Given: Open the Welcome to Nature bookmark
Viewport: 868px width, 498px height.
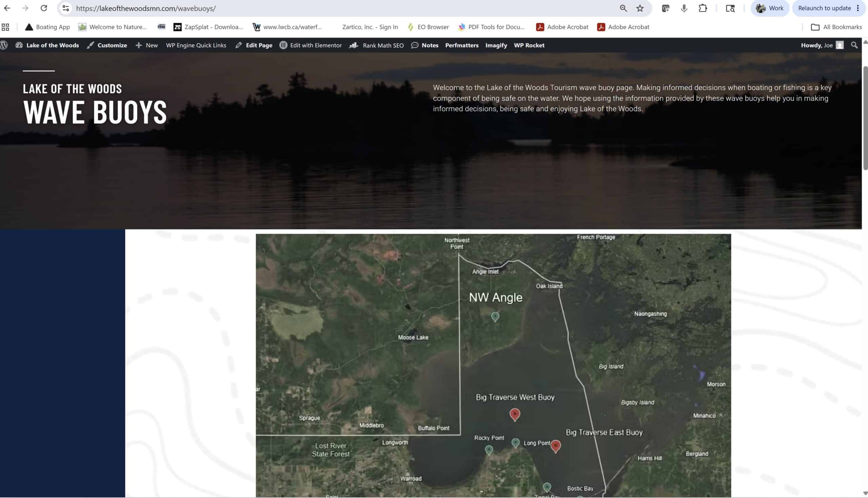Looking at the screenshot, I should coord(113,27).
